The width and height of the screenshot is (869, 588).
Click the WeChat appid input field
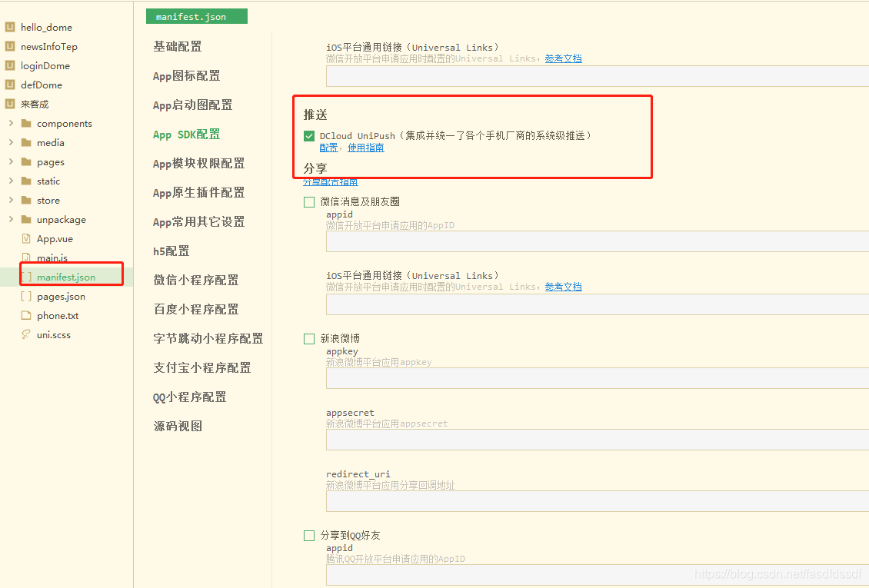pos(598,242)
